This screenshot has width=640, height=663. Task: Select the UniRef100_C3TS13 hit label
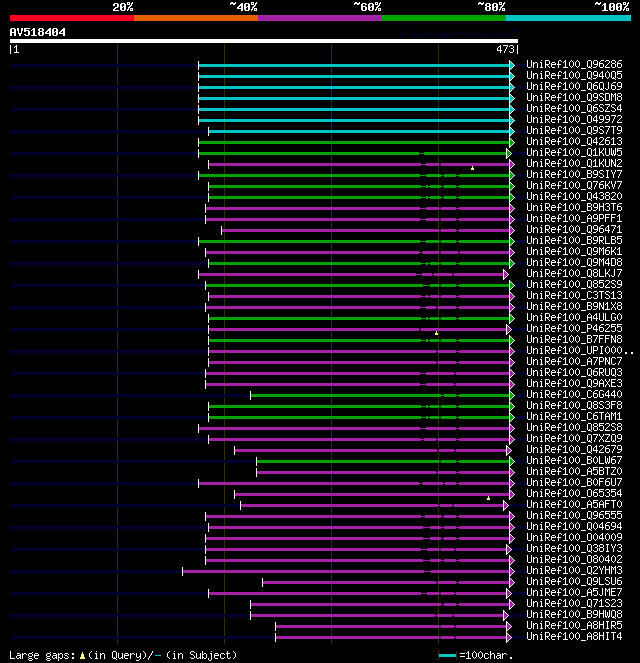[x=574, y=295]
